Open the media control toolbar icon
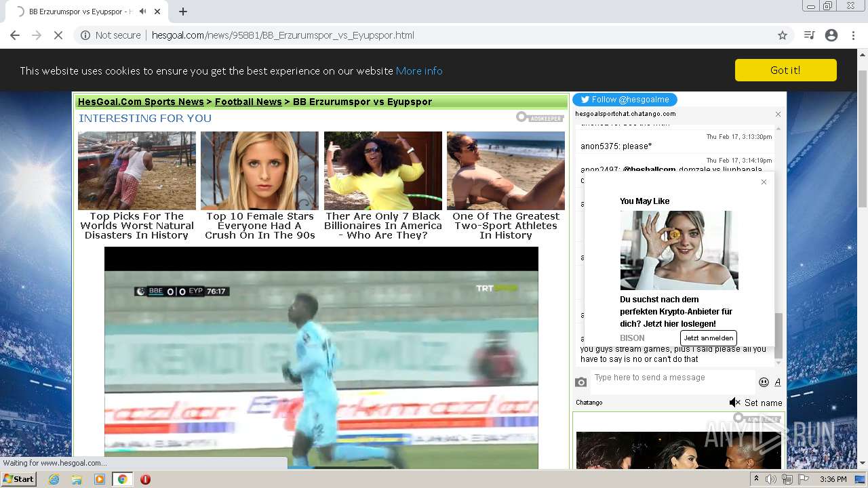Image resolution: width=868 pixels, height=488 pixels. point(809,35)
